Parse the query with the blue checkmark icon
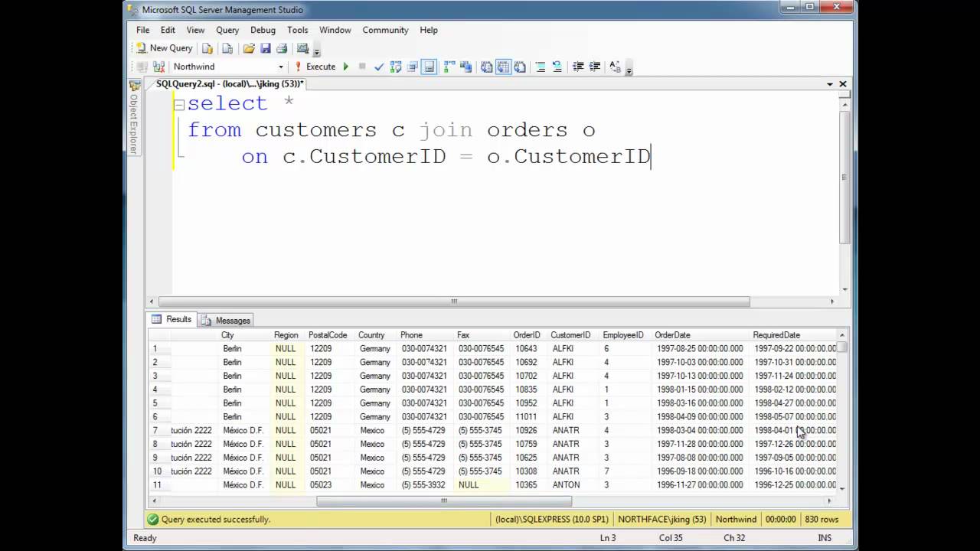Screen dimensions: 980x551 pyautogui.click(x=378, y=67)
